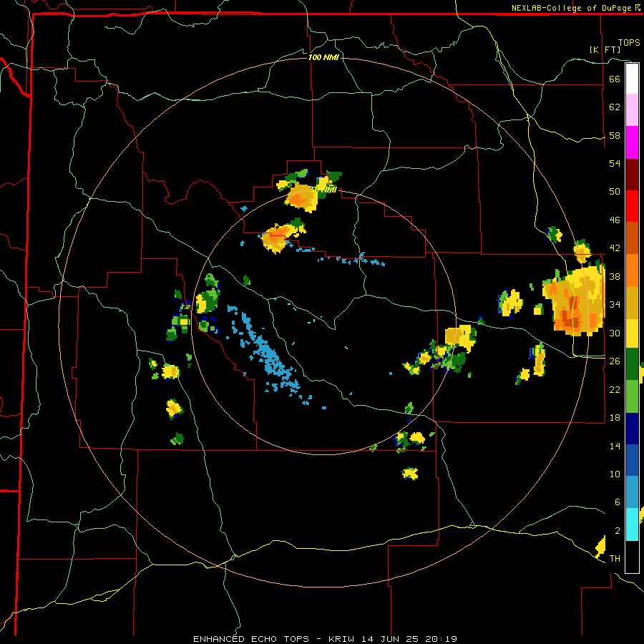
Task: Click the 58 legend value
Action: [615, 135]
